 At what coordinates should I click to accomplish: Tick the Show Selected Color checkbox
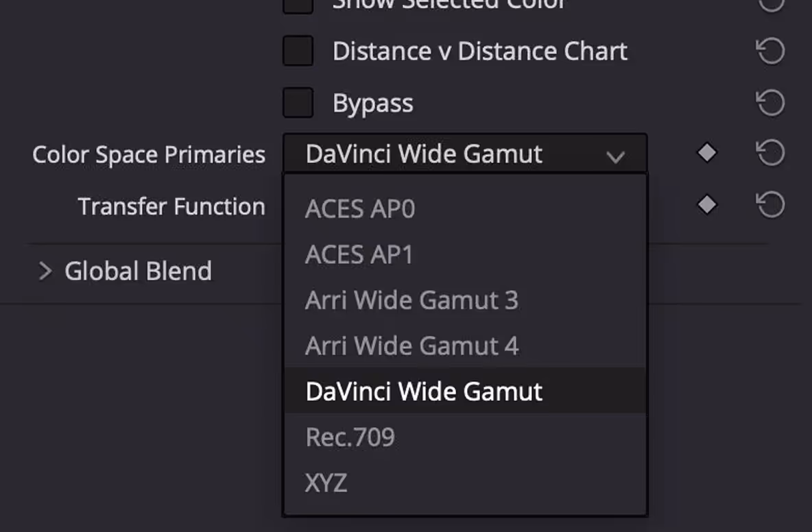(298, 5)
